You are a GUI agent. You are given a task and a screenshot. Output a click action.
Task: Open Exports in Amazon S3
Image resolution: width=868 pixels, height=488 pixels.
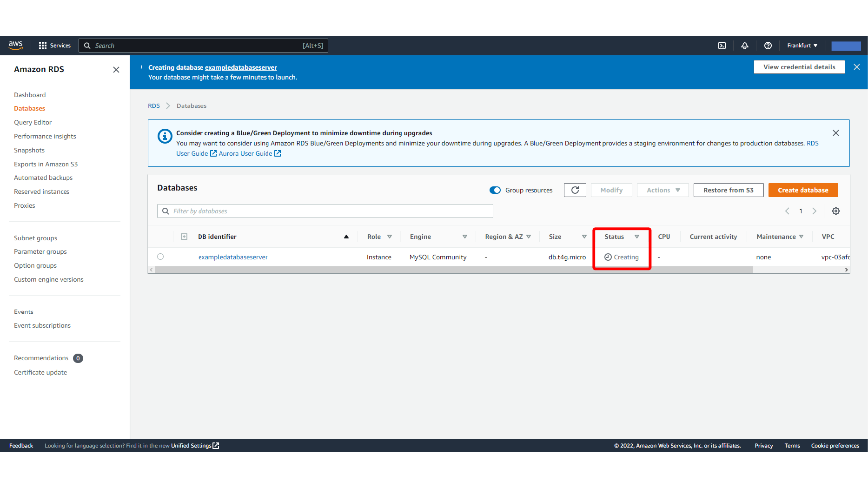tap(46, 164)
